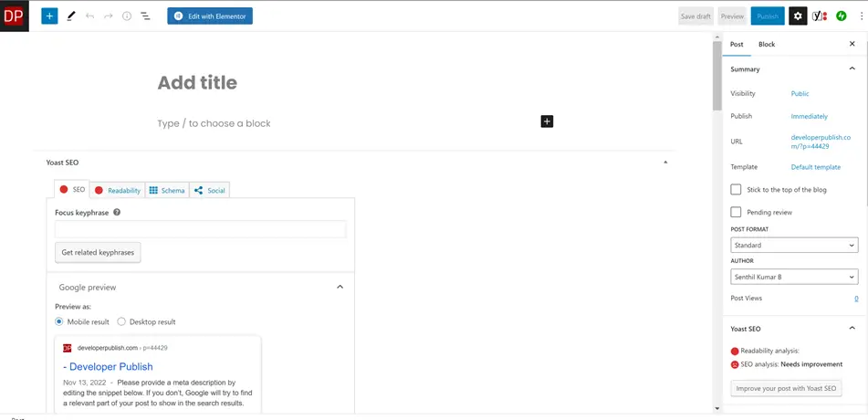Open the Yoast Schema tab
868x420 pixels.
pyautogui.click(x=167, y=190)
